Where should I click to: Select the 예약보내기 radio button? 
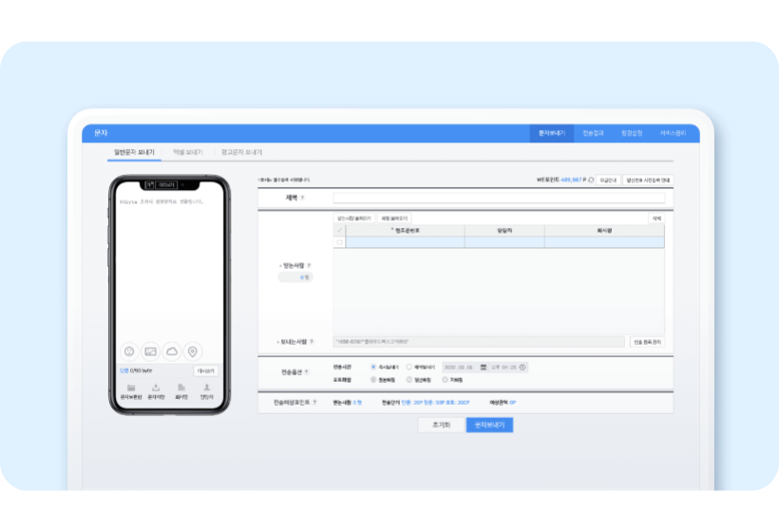409,367
